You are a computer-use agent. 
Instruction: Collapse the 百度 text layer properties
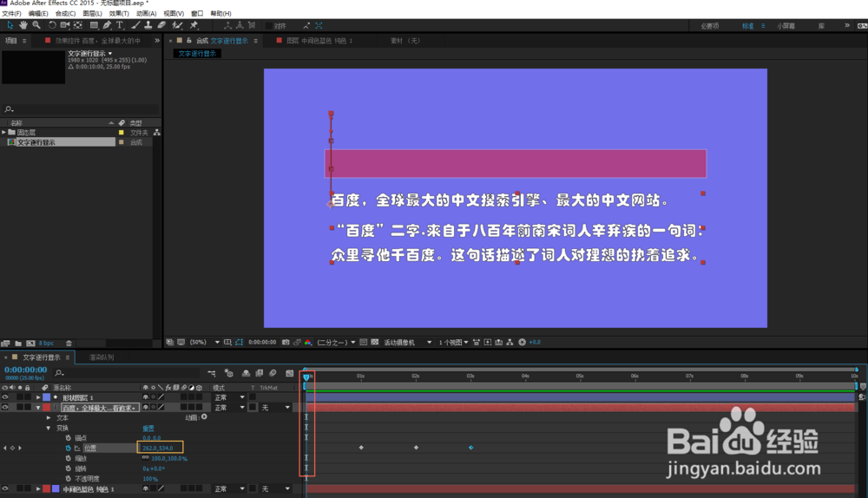[x=38, y=407]
